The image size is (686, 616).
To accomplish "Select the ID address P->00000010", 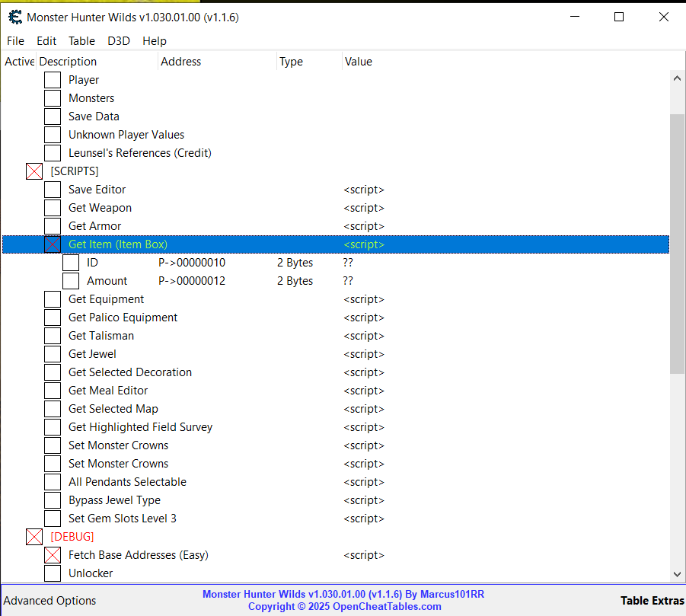I will tap(192, 263).
